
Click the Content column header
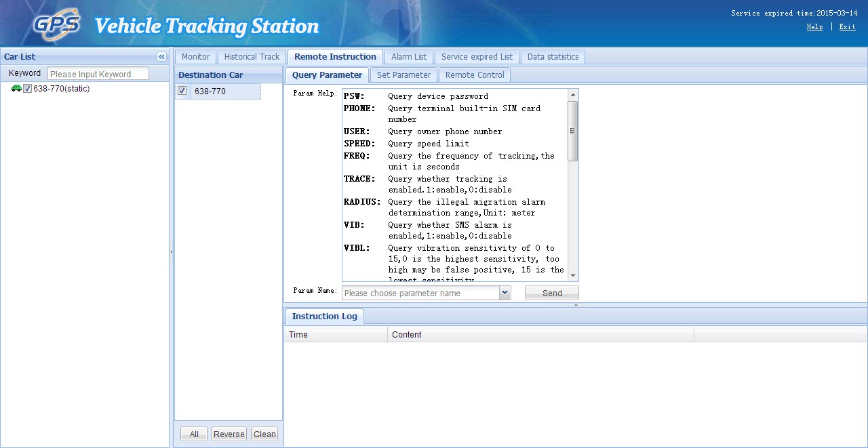pos(540,334)
